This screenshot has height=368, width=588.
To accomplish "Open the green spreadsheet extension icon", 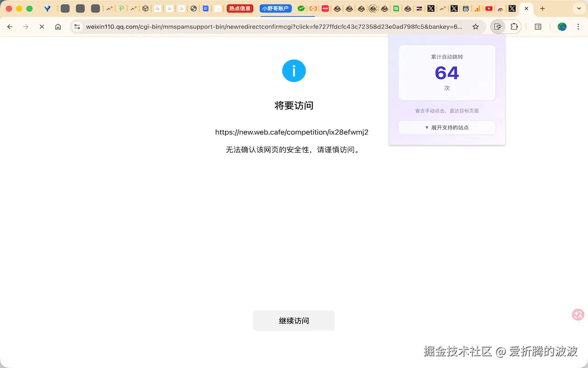I will (x=396, y=8).
